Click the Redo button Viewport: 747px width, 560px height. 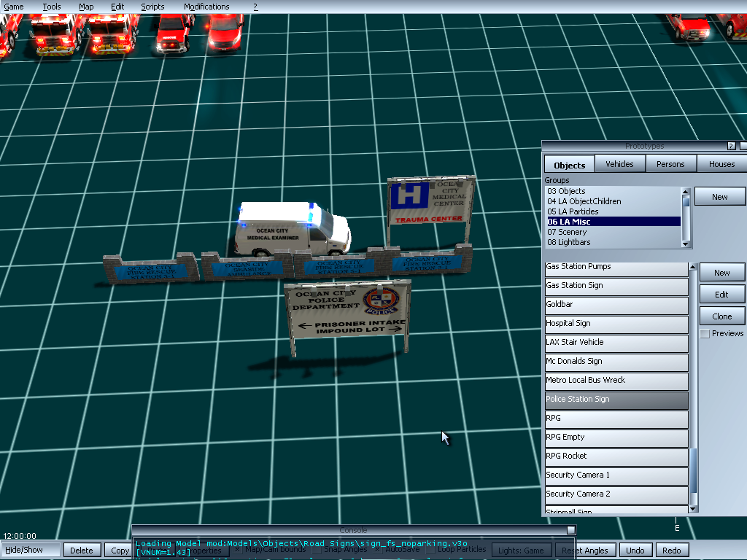pos(672,550)
